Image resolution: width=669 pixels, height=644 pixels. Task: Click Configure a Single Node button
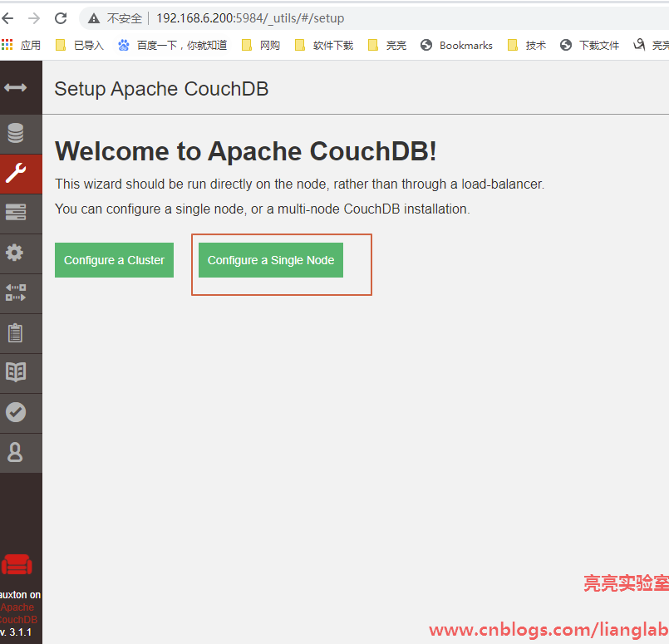point(270,260)
